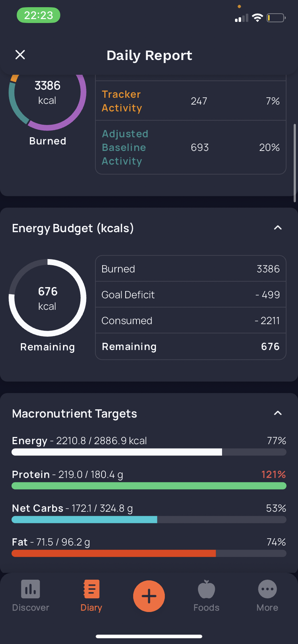
Task: Select the Adjusted Baseline Activity row
Action: point(191,147)
